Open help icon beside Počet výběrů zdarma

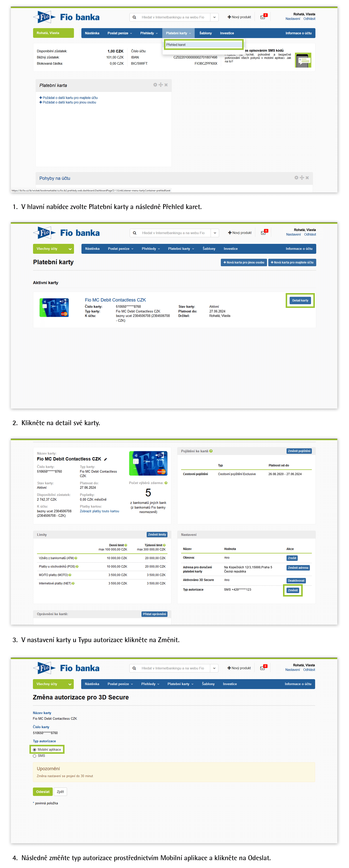[x=166, y=483]
